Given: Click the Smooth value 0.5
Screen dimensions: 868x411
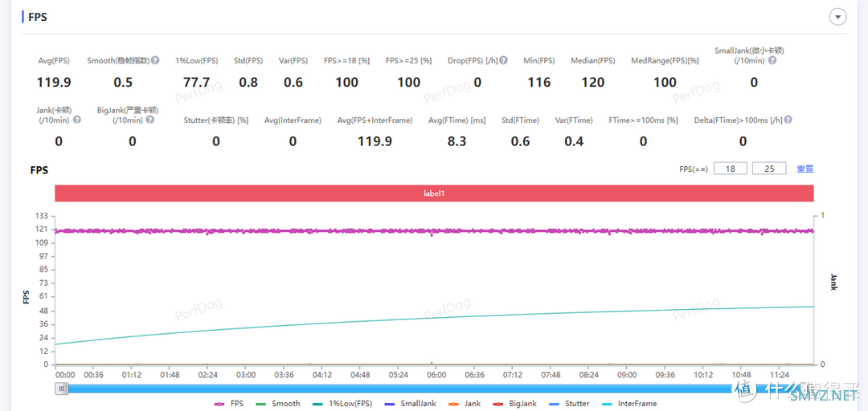Looking at the screenshot, I should tap(123, 83).
